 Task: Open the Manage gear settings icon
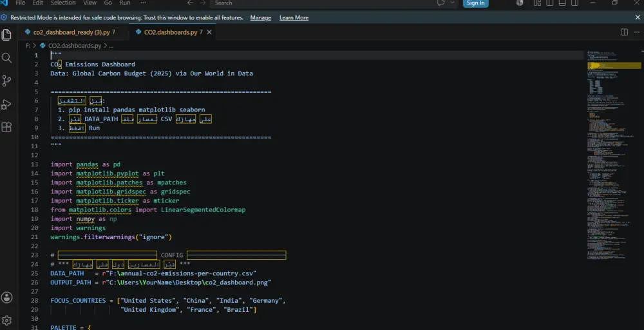click(6, 320)
